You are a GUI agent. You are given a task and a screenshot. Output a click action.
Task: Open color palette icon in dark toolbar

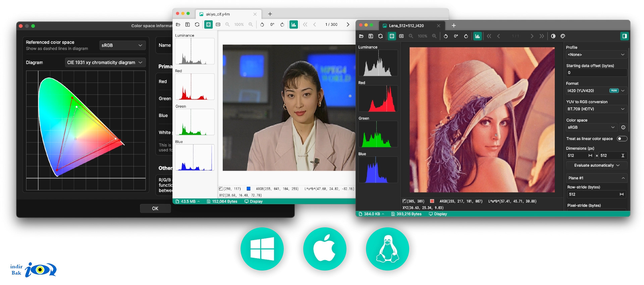[x=563, y=36]
